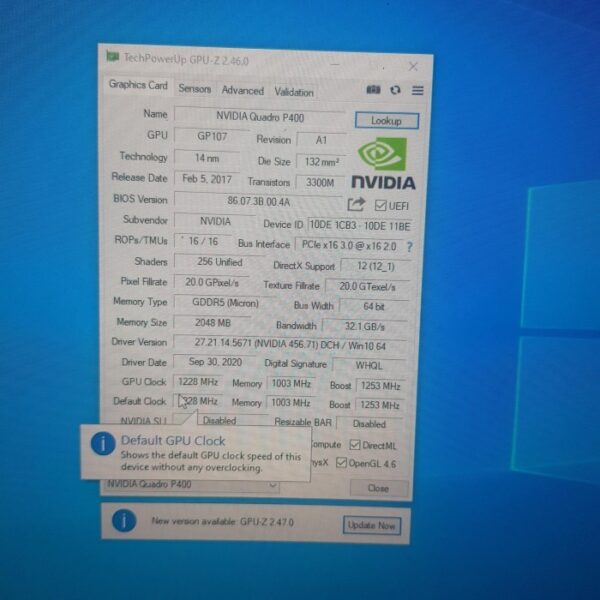Switch to the Graphics Card tab

pyautogui.click(x=138, y=85)
